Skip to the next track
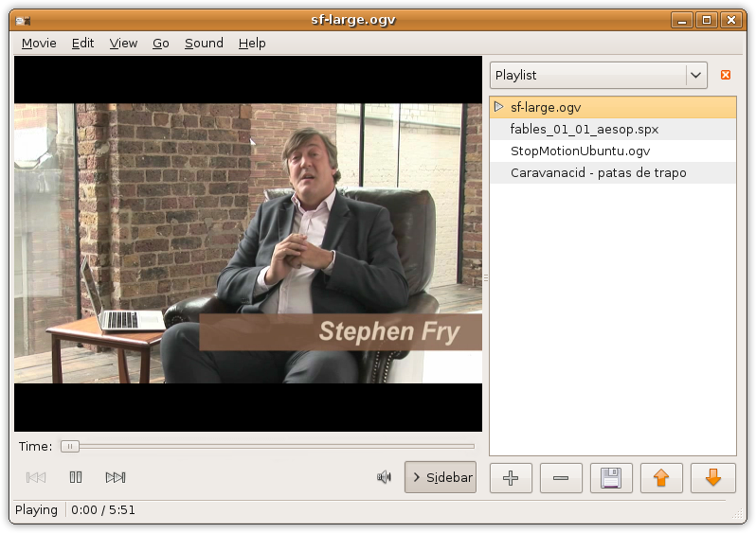Viewport: 756px width, 533px height. [x=116, y=477]
